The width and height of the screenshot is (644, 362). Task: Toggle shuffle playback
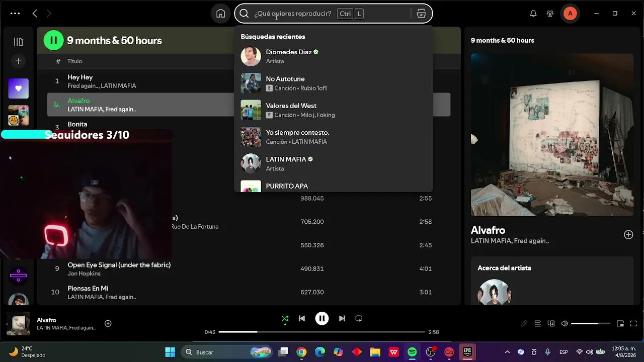pyautogui.click(x=285, y=318)
